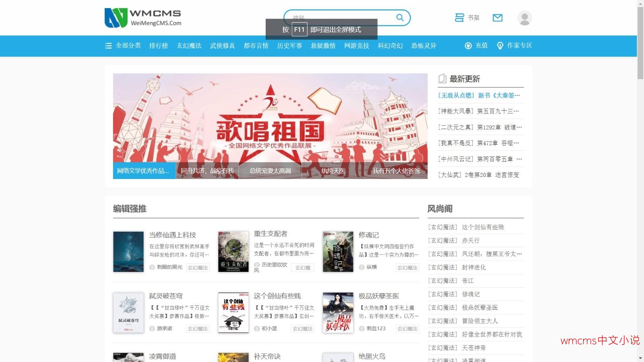Open update link [无敌从点燃] 新书

click(479, 95)
